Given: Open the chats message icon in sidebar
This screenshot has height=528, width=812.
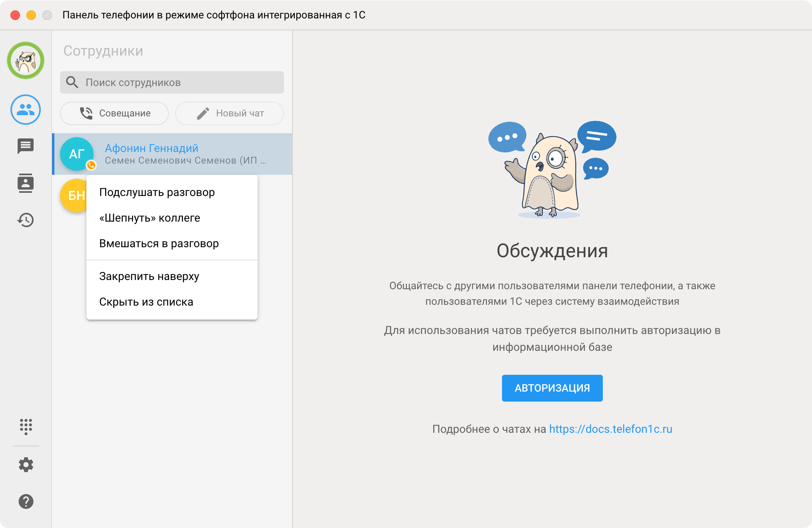Looking at the screenshot, I should pos(26,146).
